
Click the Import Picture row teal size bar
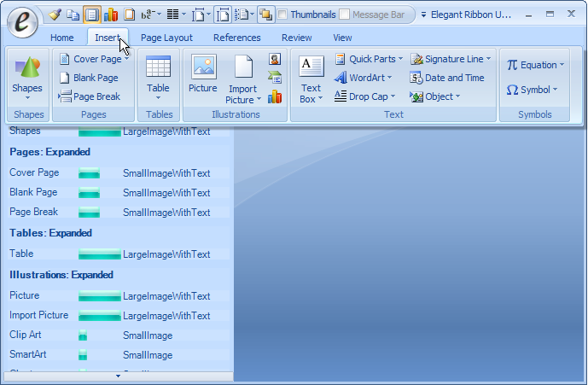pos(100,316)
